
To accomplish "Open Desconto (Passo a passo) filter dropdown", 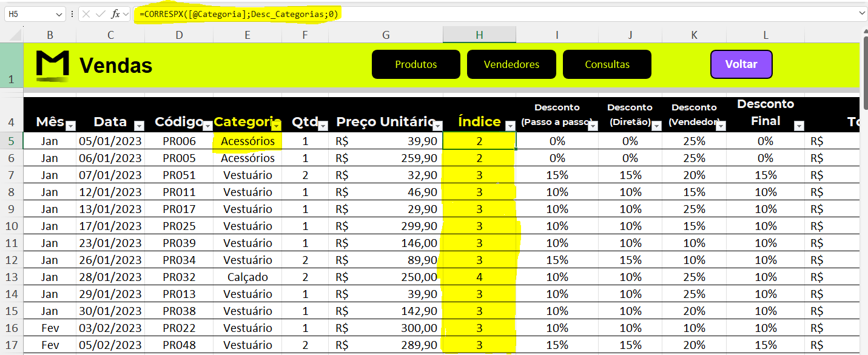I will coord(592,126).
